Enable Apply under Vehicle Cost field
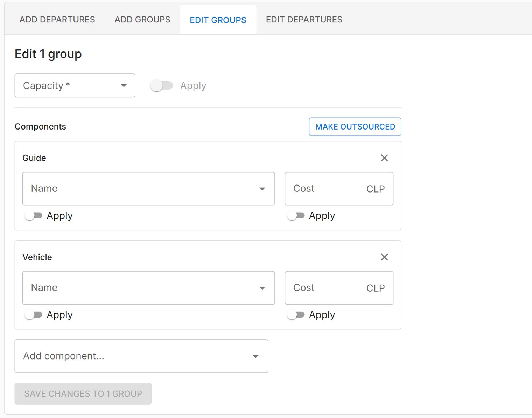Image resolution: width=532 pixels, height=418 pixels. pyautogui.click(x=296, y=315)
